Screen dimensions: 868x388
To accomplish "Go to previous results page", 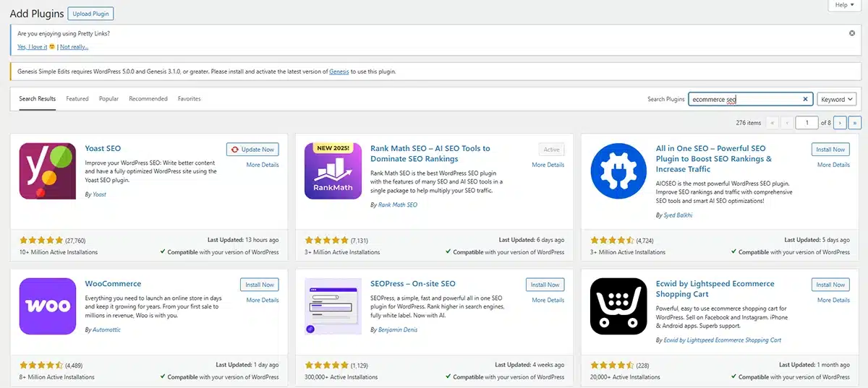I will coord(786,123).
